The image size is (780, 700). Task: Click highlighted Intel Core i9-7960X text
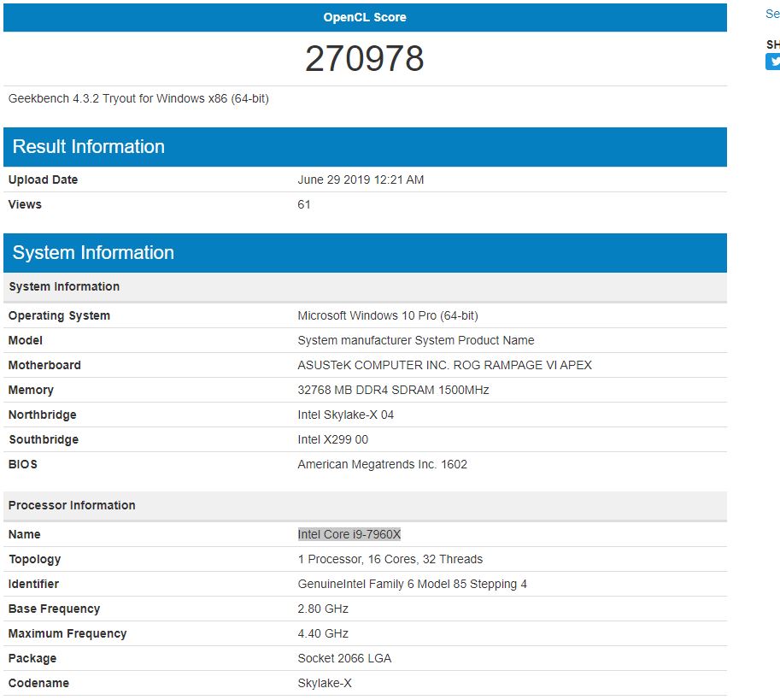(x=349, y=534)
